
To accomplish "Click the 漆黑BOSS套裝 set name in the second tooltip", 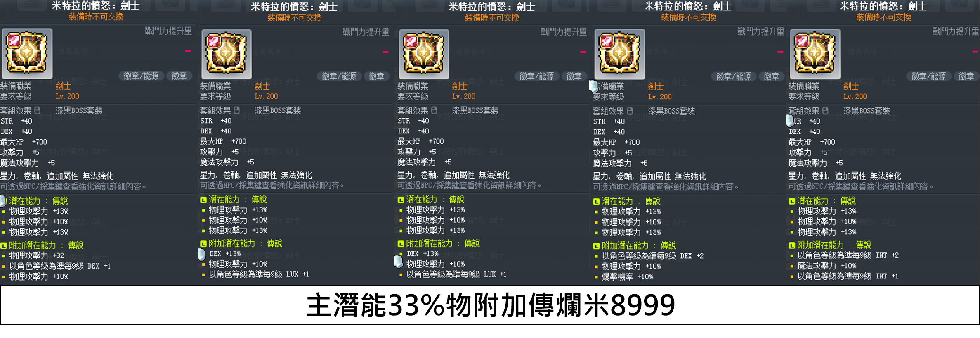I will click(277, 110).
